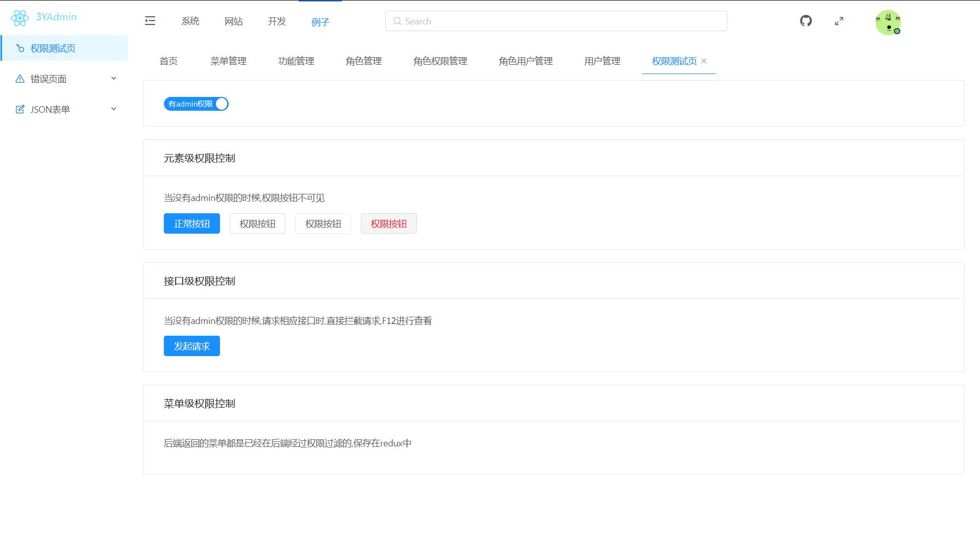This screenshot has height=551, width=980.
Task: Open the 系统 top menu
Action: pyautogui.click(x=190, y=21)
